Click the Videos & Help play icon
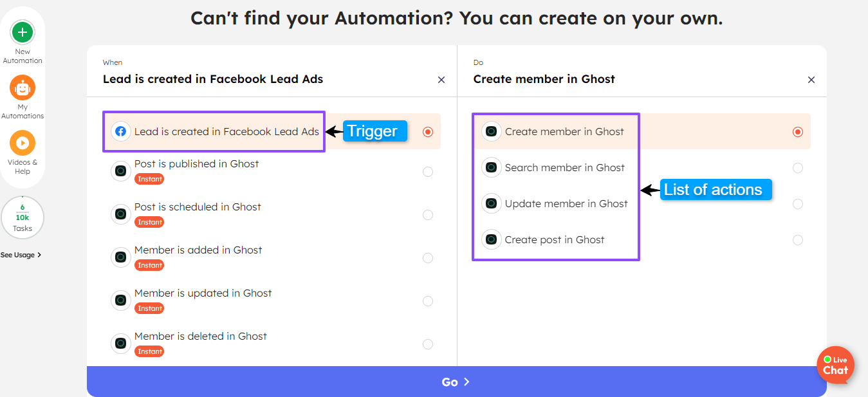 [23, 143]
